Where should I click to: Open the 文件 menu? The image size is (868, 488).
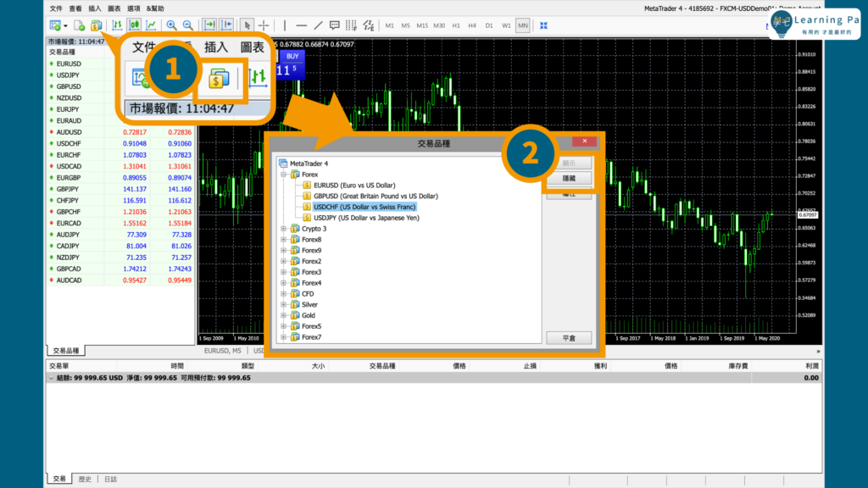tap(56, 8)
